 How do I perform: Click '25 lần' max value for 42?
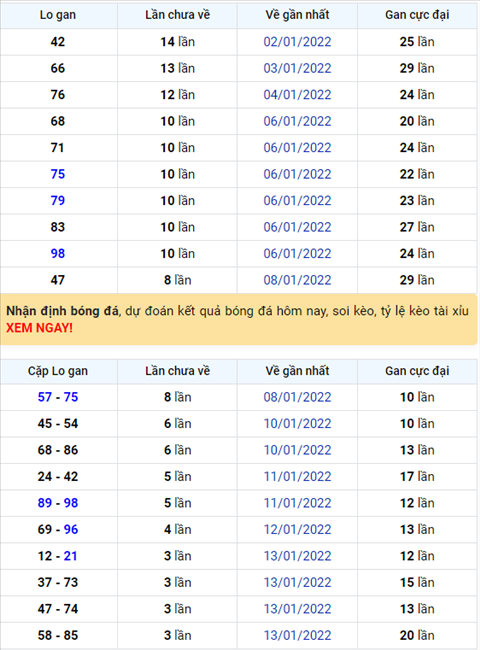coord(417,42)
